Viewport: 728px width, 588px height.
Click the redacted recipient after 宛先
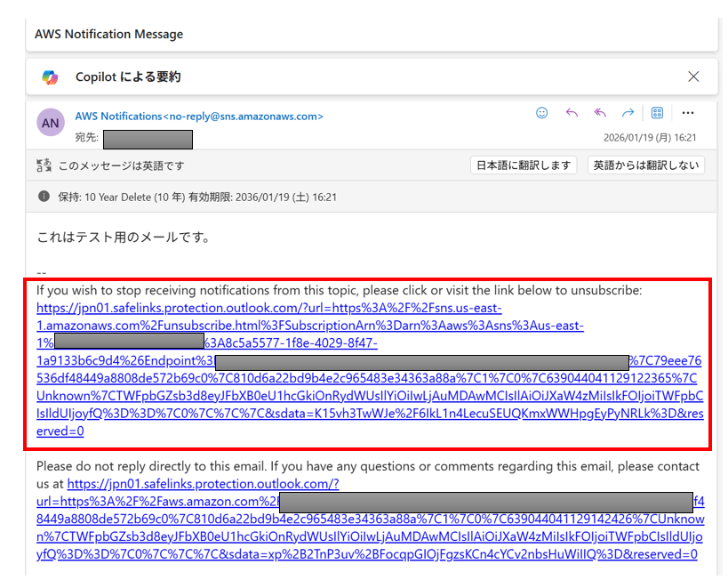coord(148,139)
